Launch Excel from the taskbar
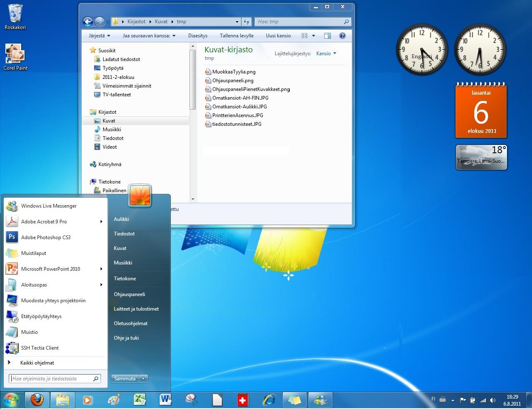 click(139, 400)
